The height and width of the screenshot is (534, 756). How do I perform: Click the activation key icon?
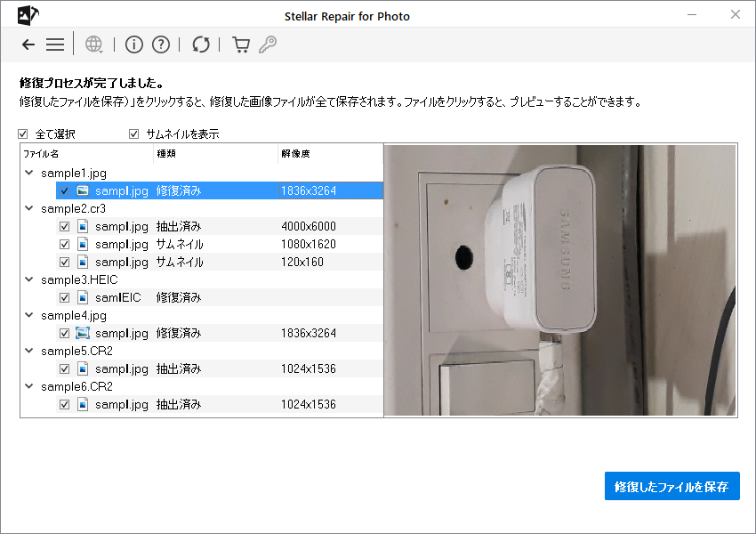click(x=268, y=44)
